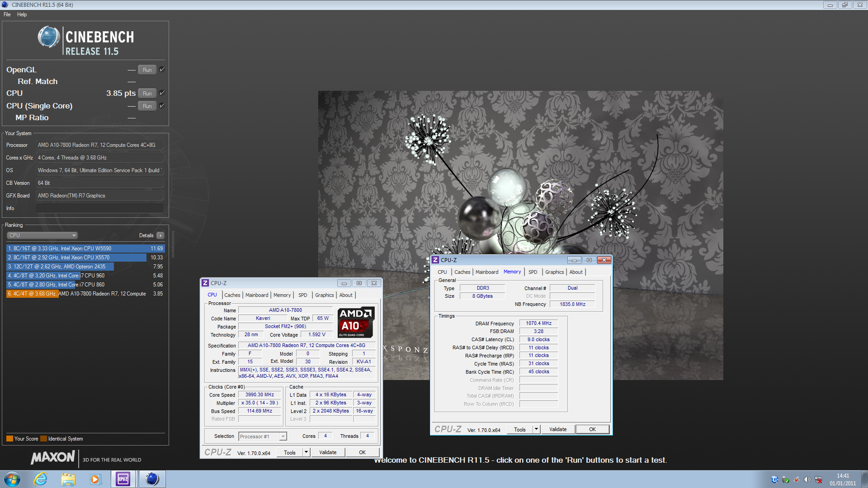Switch to SPD tab in CPU-Z CPU window
This screenshot has width=868, height=488.
tap(303, 295)
